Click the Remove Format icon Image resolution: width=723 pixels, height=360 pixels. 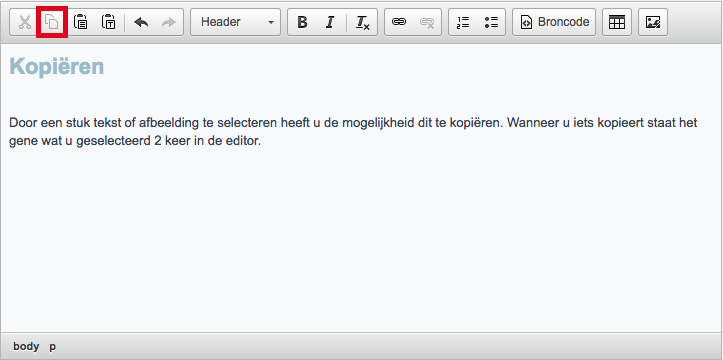pyautogui.click(x=362, y=22)
